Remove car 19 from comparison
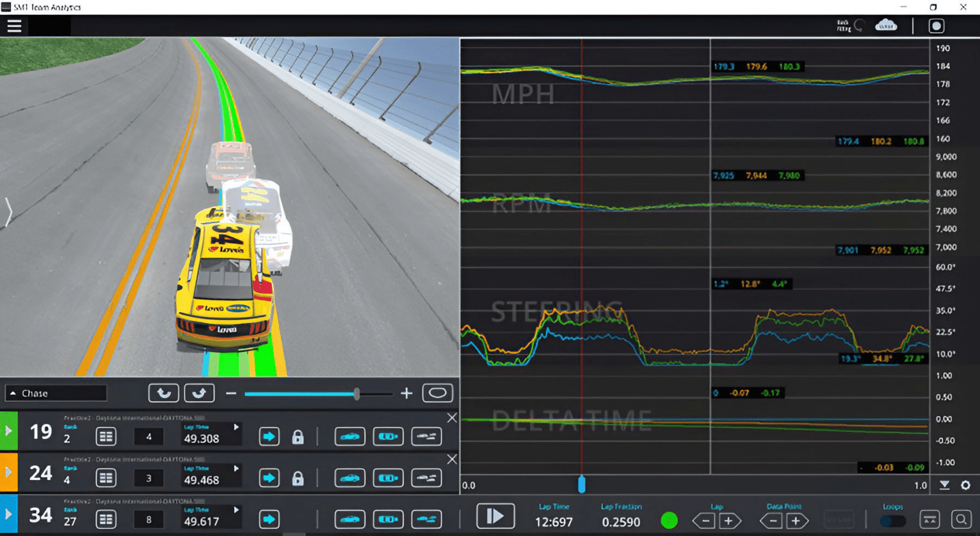The width and height of the screenshot is (980, 536). click(x=452, y=418)
